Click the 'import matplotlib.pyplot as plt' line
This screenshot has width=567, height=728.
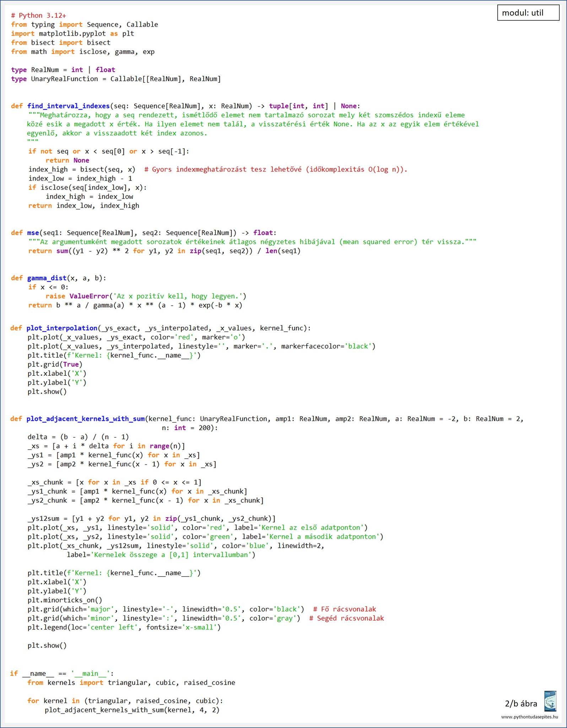[72, 34]
